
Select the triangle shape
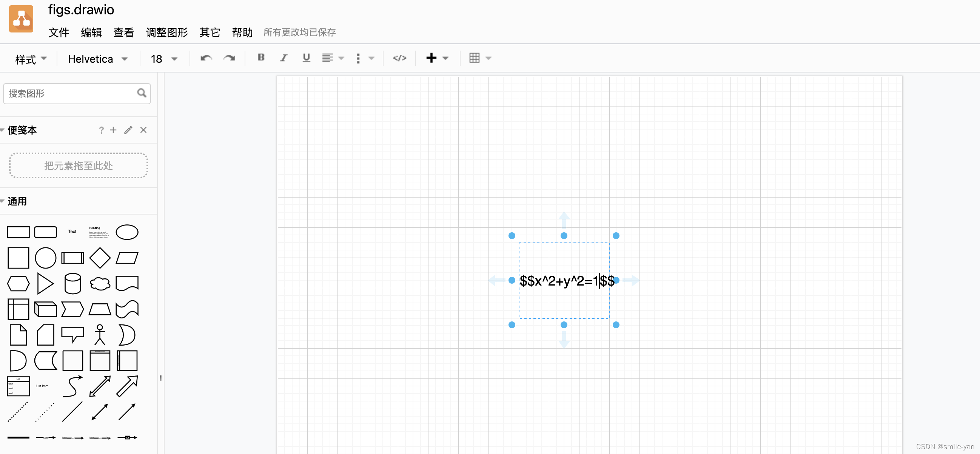(45, 284)
